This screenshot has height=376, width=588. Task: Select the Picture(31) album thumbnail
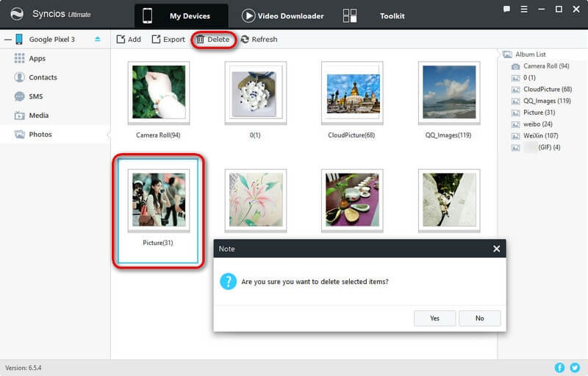point(159,200)
